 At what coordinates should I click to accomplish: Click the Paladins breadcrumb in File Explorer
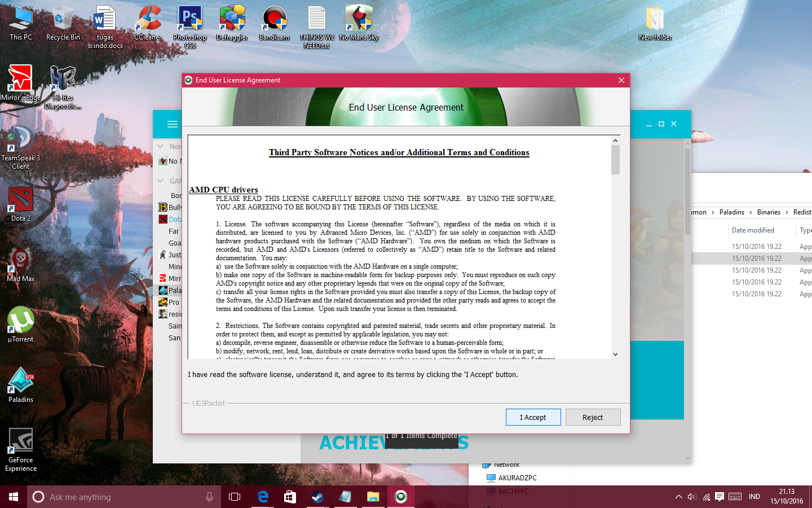coord(731,212)
